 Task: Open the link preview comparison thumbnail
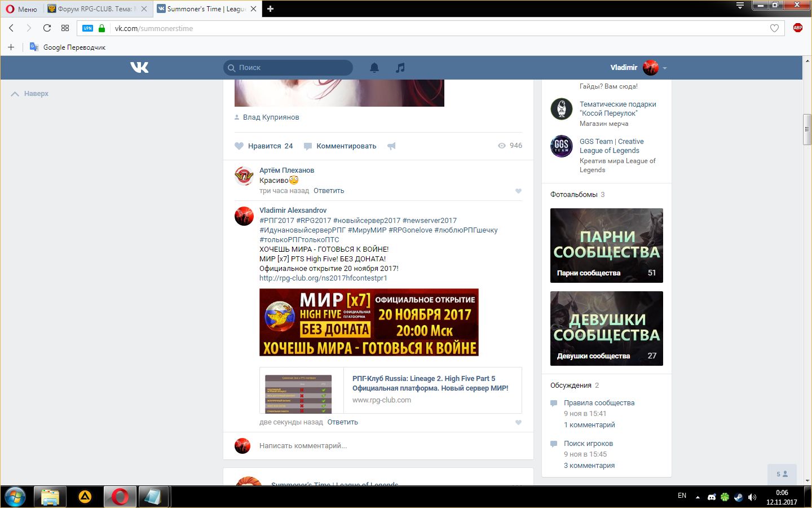299,393
